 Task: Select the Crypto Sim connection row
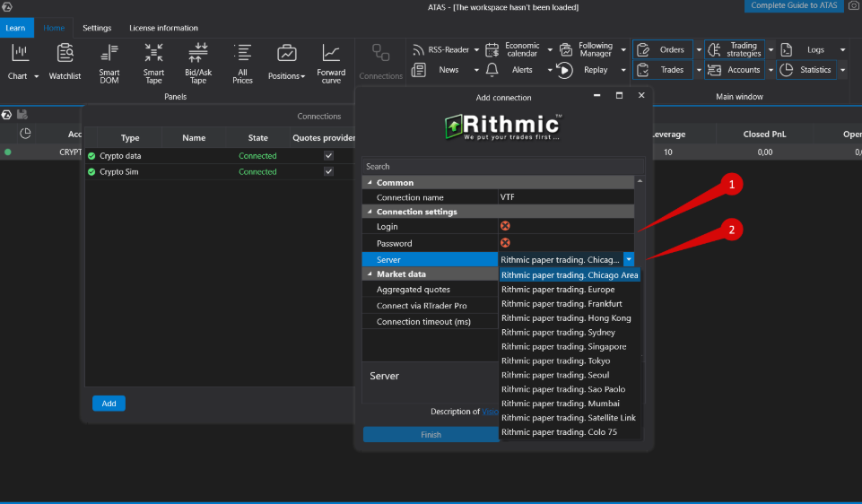click(221, 171)
